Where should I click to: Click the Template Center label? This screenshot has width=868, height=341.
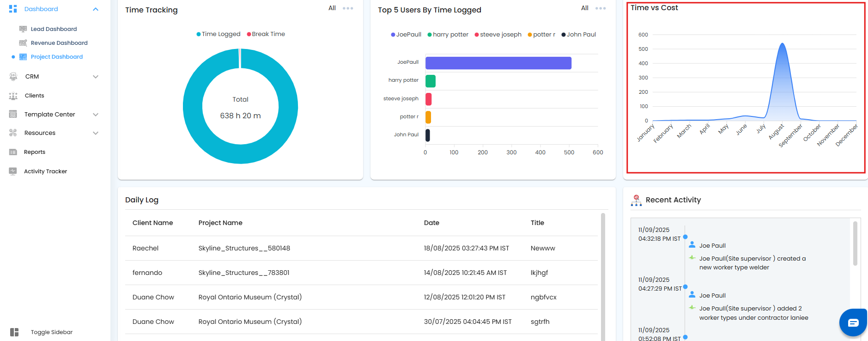50,115
